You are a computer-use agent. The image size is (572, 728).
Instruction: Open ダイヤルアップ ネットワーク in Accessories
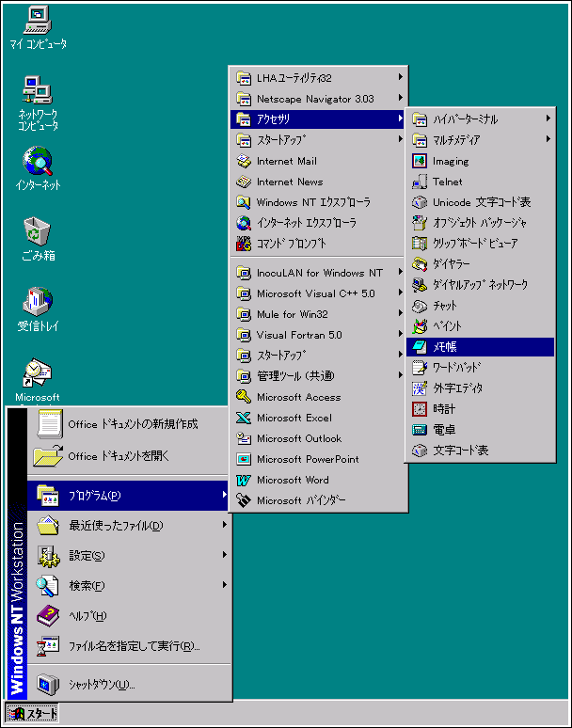[x=481, y=285]
